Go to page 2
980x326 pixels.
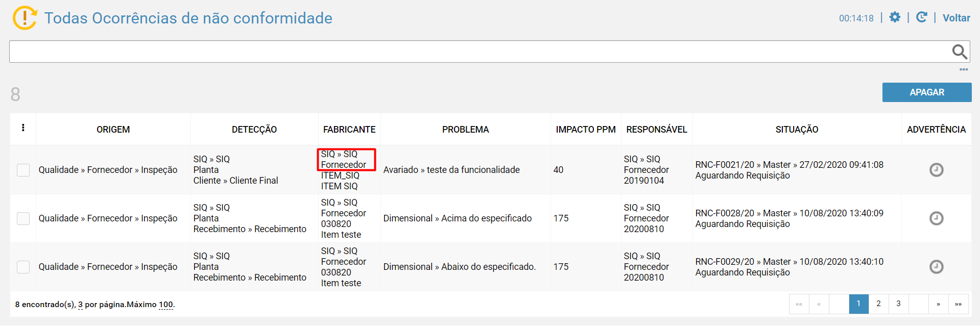point(878,304)
